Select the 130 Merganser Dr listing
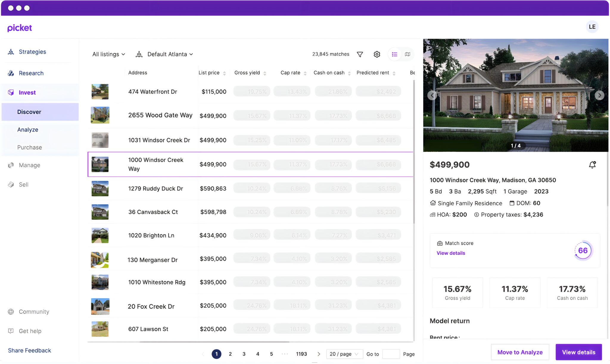The width and height of the screenshot is (610, 364). [250, 259]
